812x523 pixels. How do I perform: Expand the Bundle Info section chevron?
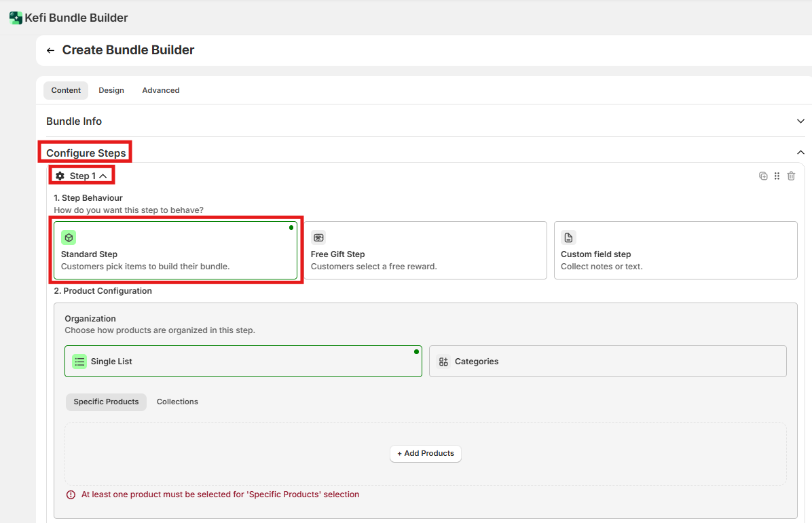[800, 121]
